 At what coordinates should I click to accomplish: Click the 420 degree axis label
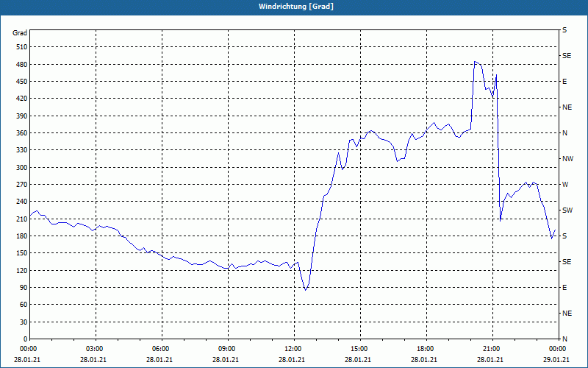[x=22, y=99]
